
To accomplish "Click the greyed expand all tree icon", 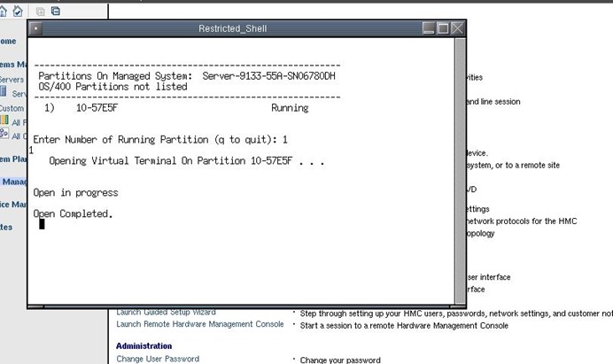I will point(40,12).
